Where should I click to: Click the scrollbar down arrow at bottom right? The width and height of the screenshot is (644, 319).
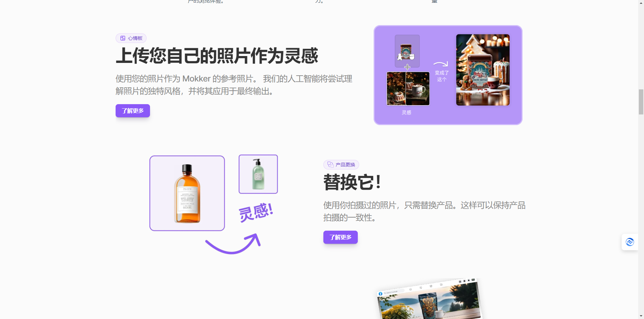[x=641, y=316]
